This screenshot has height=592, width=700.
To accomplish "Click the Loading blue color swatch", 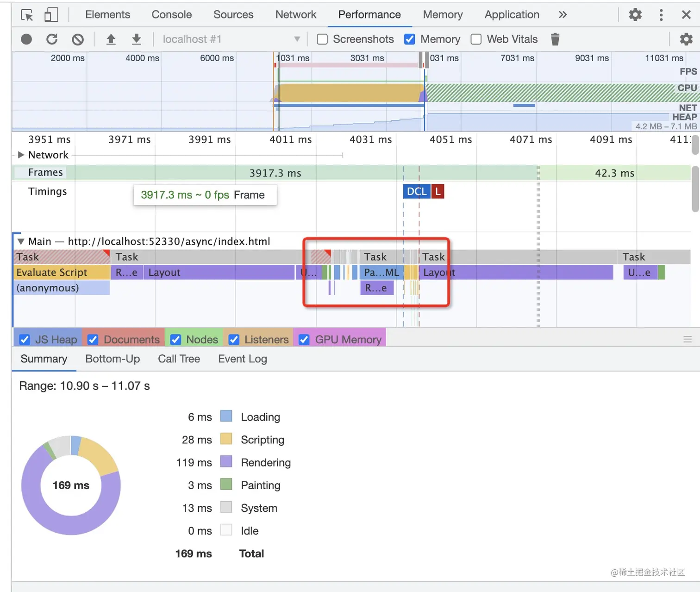I will pyautogui.click(x=226, y=416).
